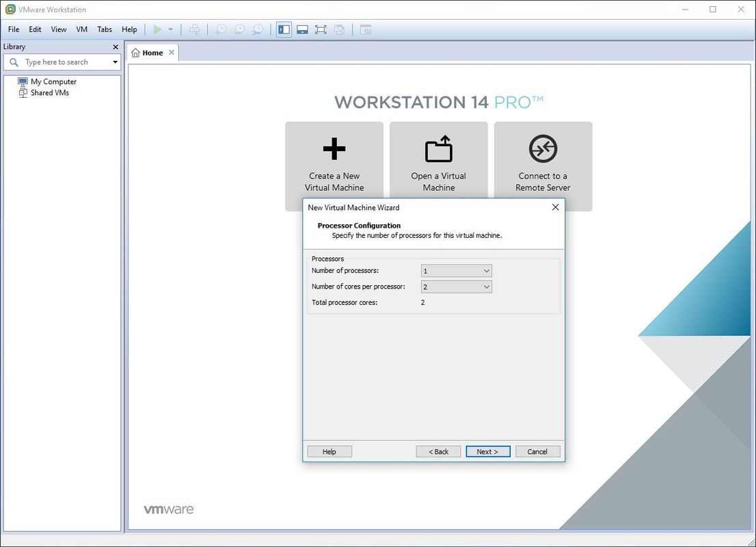
Task: Click the Send Ctrl+Alt+Del toolbar icon
Action: pos(194,29)
